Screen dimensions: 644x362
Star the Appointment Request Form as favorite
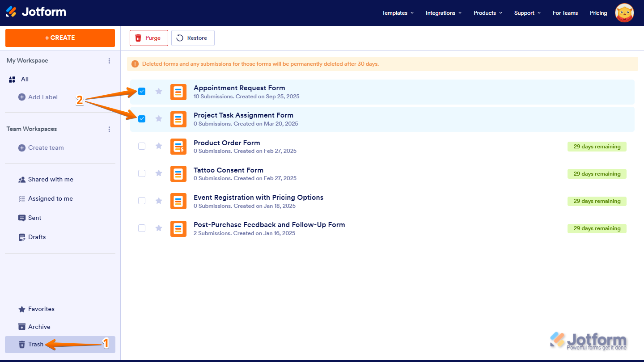[158, 91]
